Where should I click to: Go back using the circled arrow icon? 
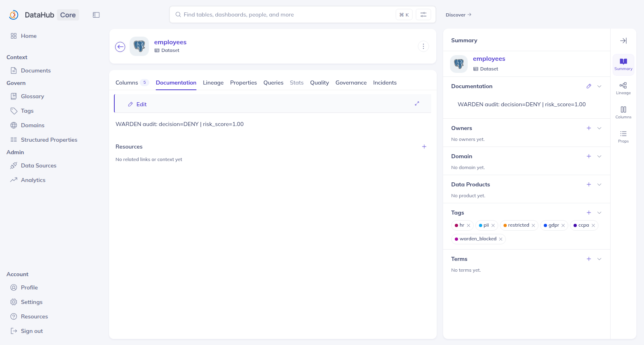click(120, 47)
